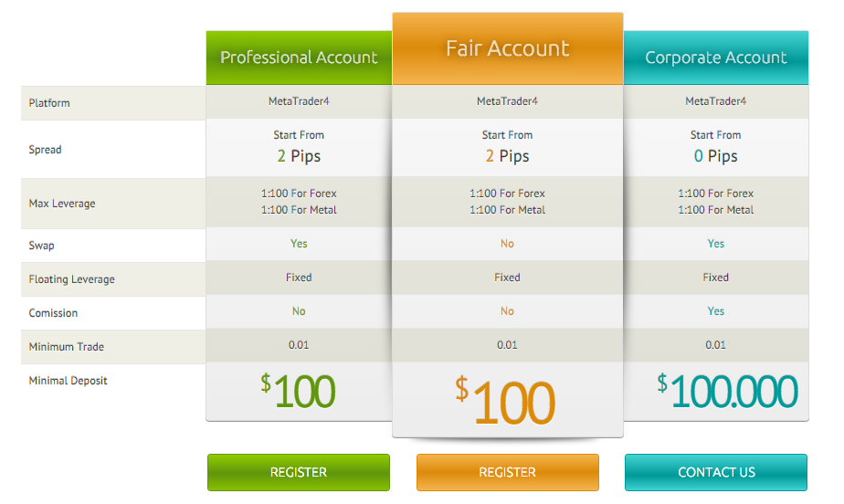This screenshot has width=844, height=504.
Task: Click the Professional Account $100 deposit amount
Action: pyautogui.click(x=298, y=391)
